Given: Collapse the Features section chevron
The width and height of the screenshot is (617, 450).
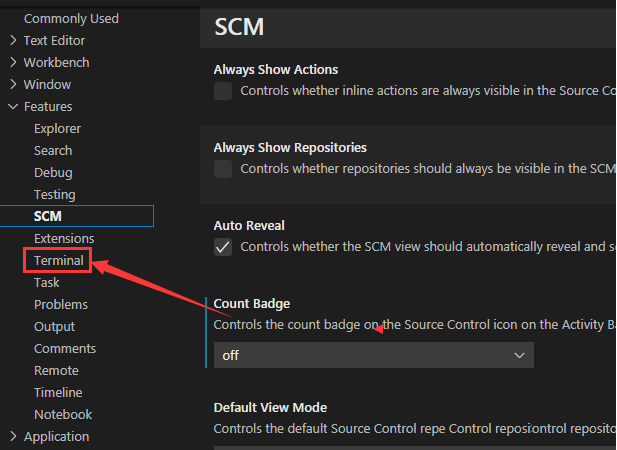Looking at the screenshot, I should tap(13, 107).
